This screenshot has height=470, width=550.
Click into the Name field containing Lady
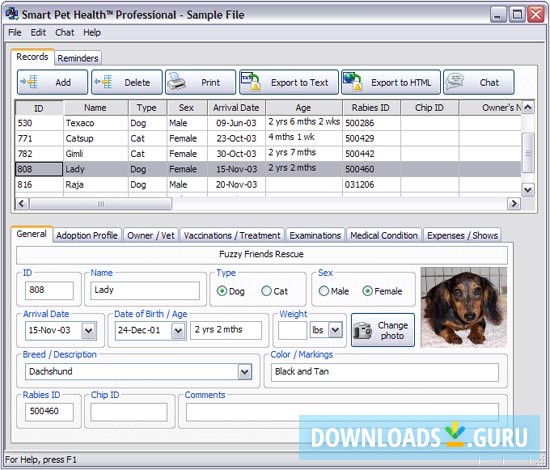pyautogui.click(x=145, y=291)
